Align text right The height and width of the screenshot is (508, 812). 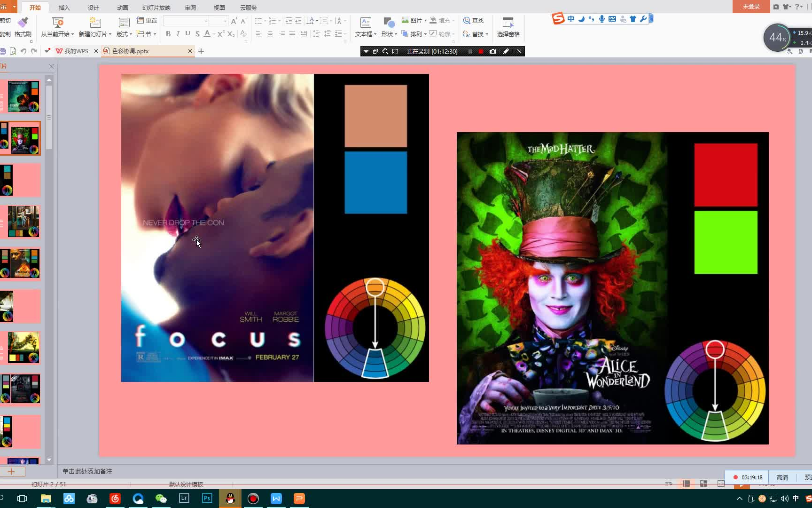pyautogui.click(x=281, y=34)
